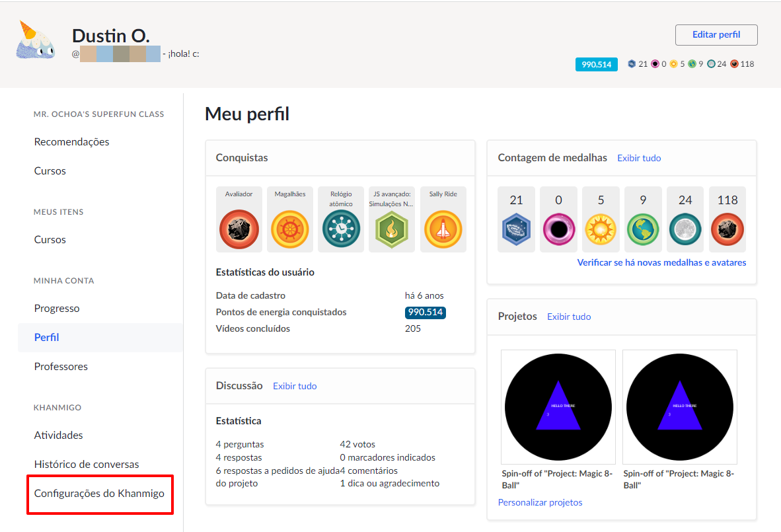
Task: Open Professores in the sidebar
Action: (61, 367)
